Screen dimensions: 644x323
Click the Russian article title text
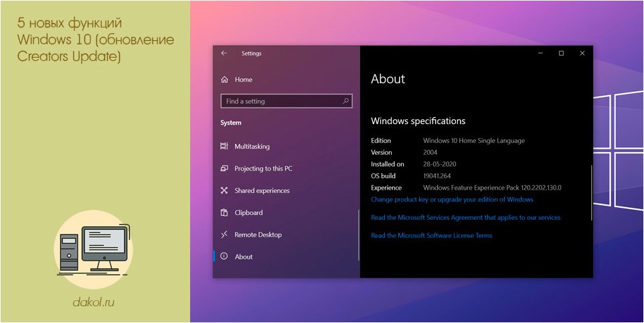[x=96, y=40]
